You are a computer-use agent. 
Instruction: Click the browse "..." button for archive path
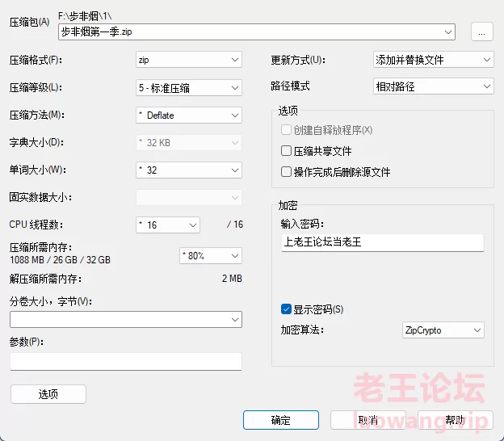pos(481,31)
